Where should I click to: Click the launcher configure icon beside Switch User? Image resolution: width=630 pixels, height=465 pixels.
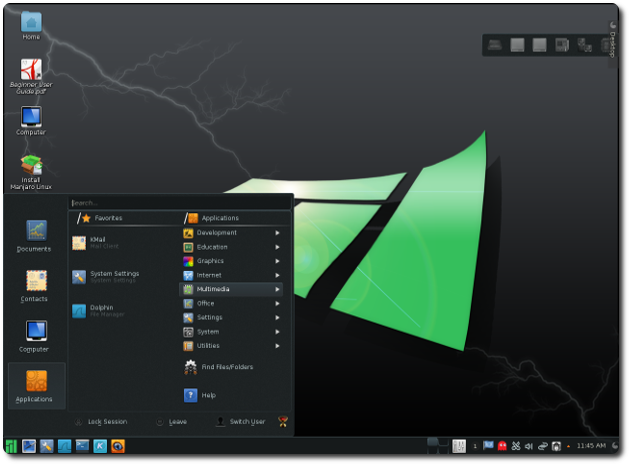click(x=283, y=421)
